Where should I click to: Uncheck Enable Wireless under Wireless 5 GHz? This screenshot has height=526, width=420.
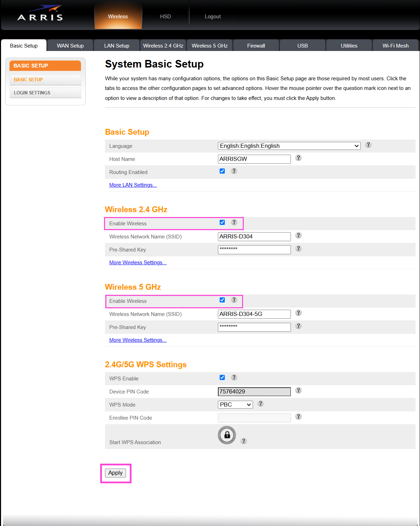[222, 300]
